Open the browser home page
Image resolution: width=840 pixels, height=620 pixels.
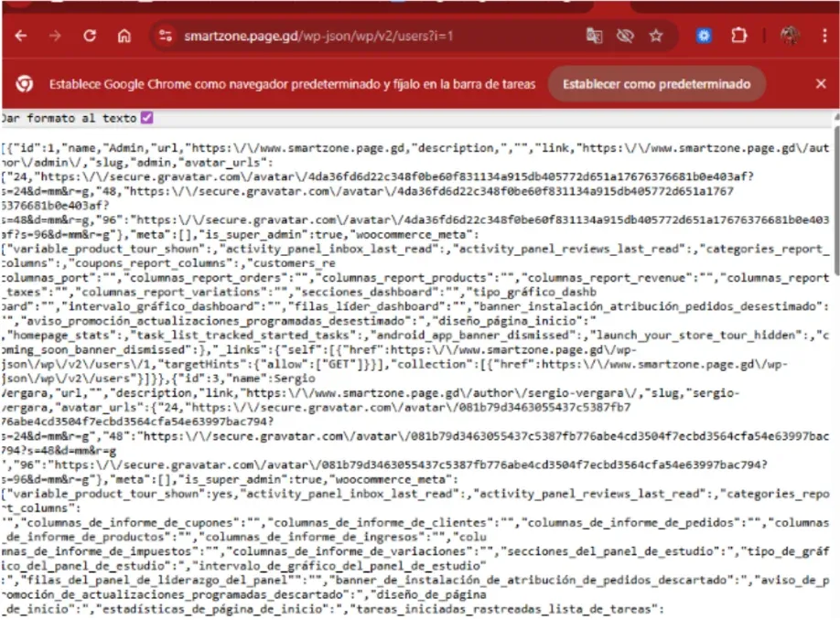point(124,36)
